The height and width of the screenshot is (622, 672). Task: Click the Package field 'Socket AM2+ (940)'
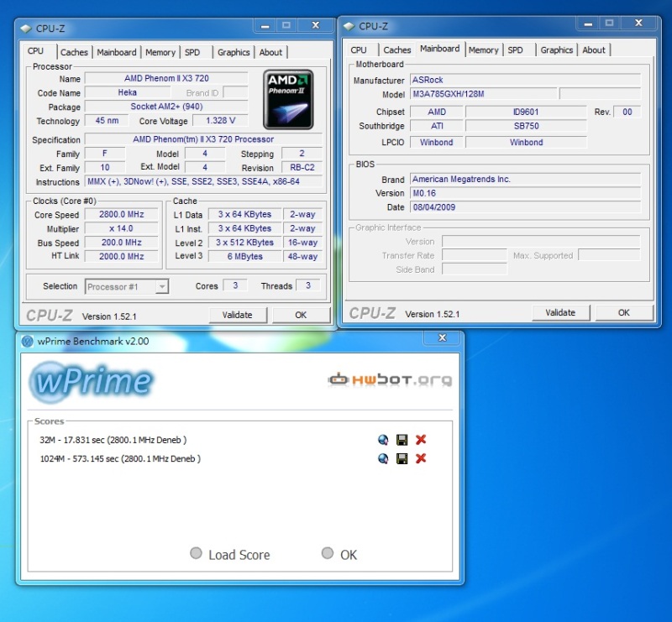(166, 107)
